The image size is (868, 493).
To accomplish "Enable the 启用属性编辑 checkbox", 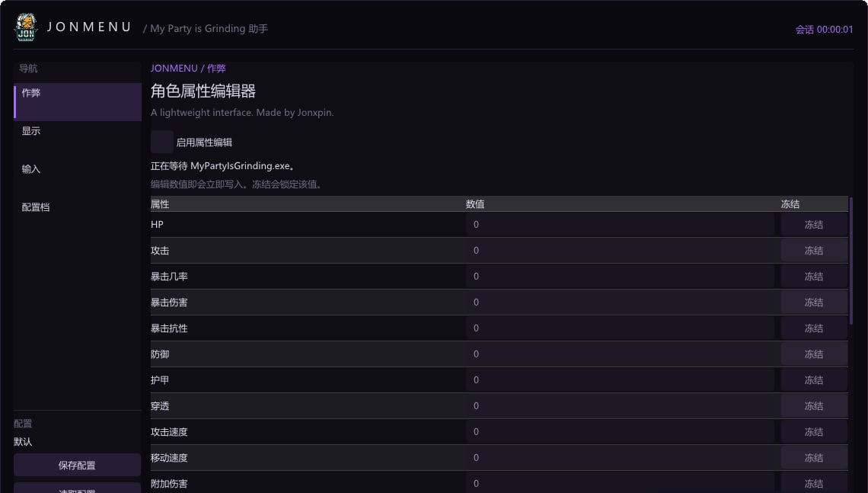I will 161,142.
